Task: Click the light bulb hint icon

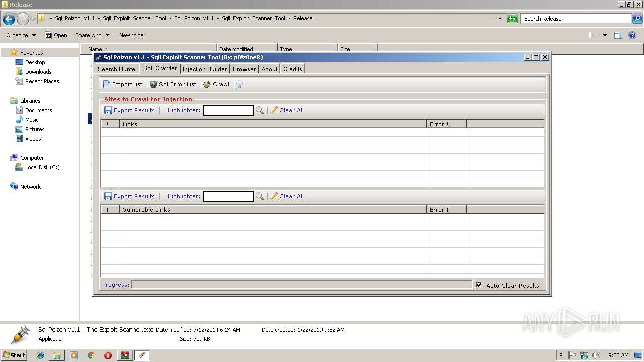Action: (239, 84)
